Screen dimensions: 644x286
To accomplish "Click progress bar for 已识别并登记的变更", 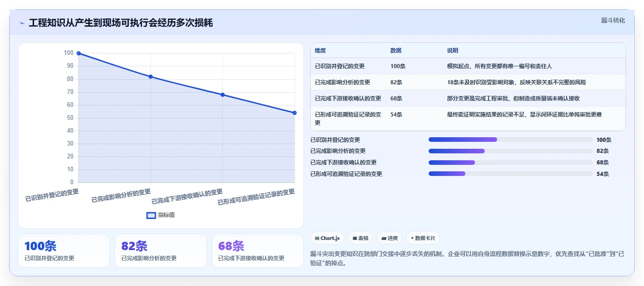I will [x=511, y=140].
